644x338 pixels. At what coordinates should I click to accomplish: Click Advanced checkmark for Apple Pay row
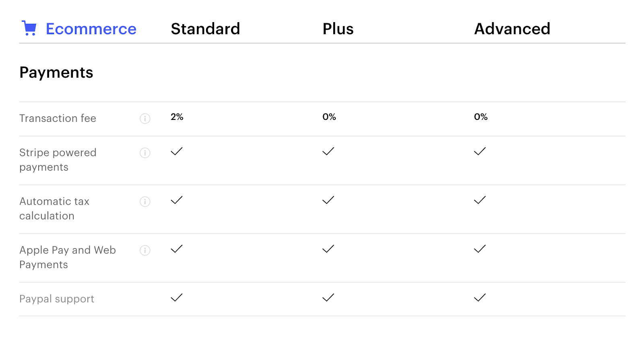point(480,249)
